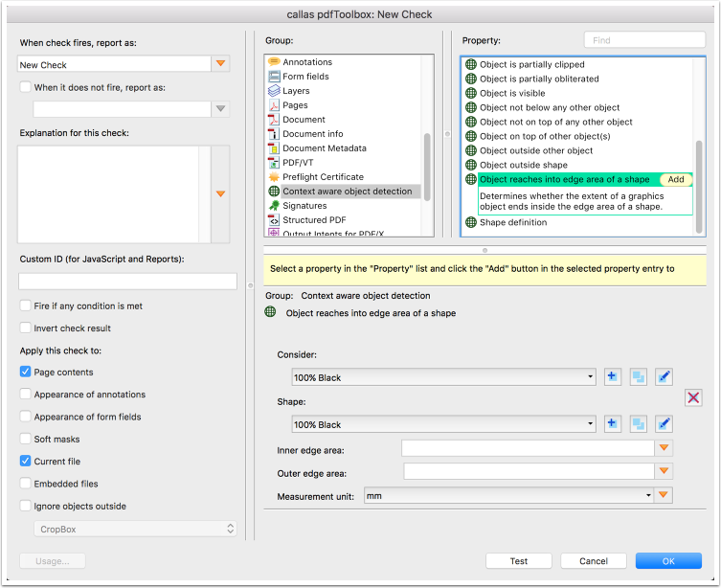
Task: Toggle Invert check result checkbox
Action: tap(25, 328)
